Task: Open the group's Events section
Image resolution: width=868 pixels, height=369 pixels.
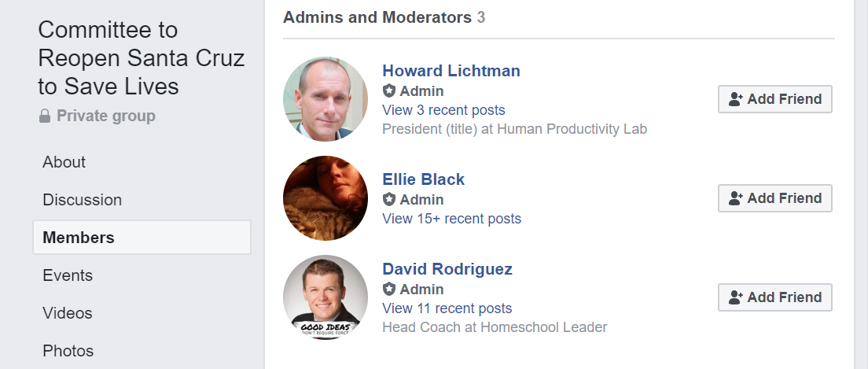Action: click(x=68, y=275)
